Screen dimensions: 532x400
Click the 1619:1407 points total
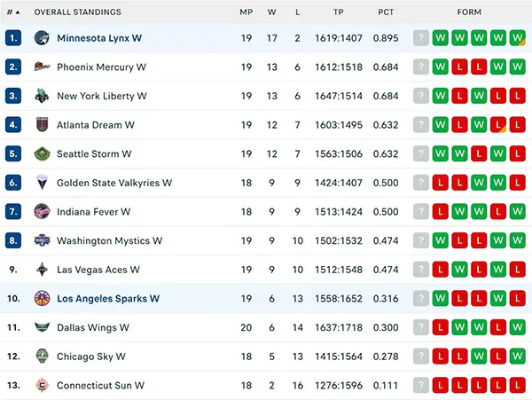coord(339,38)
